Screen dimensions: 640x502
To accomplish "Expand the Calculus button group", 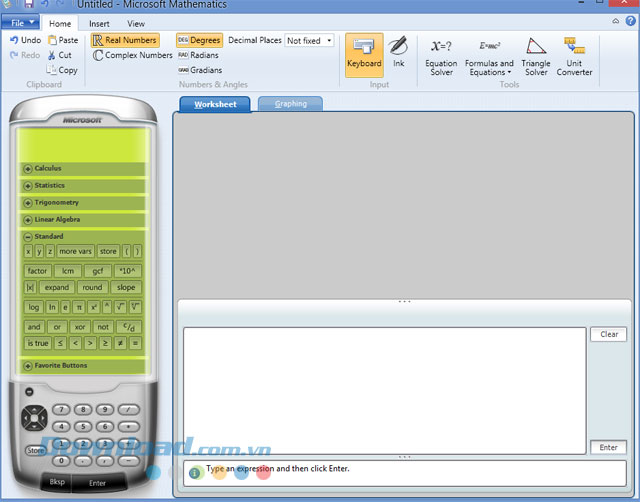I will (x=28, y=168).
